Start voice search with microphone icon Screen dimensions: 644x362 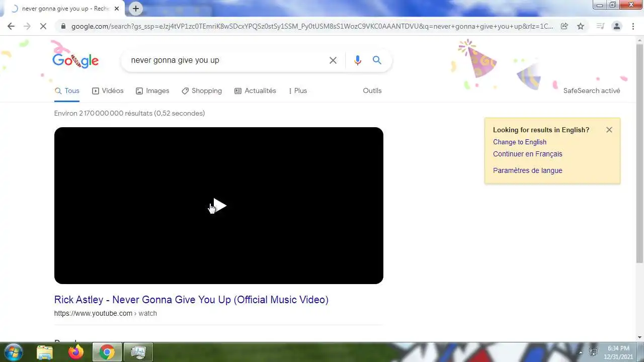358,60
